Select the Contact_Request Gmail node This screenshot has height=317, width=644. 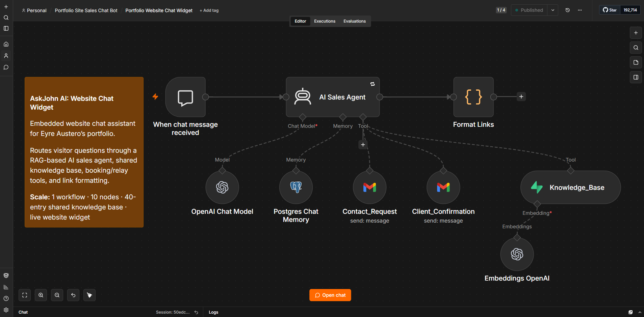click(x=369, y=187)
